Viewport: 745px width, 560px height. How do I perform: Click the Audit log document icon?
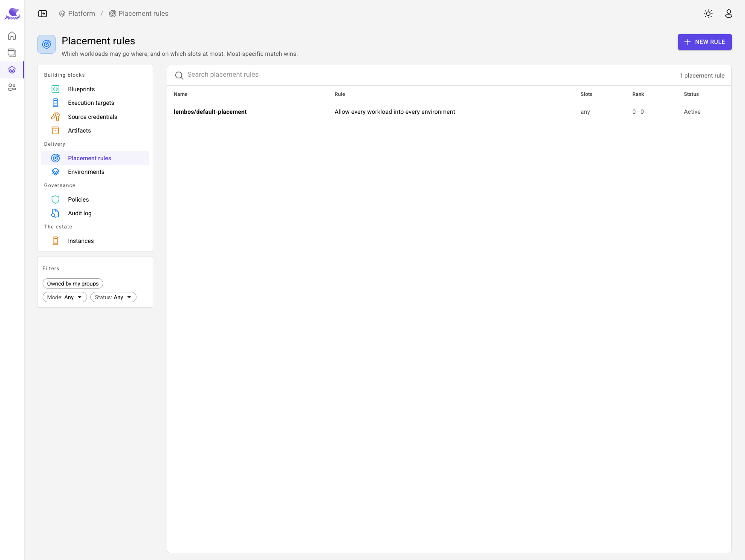pyautogui.click(x=55, y=213)
